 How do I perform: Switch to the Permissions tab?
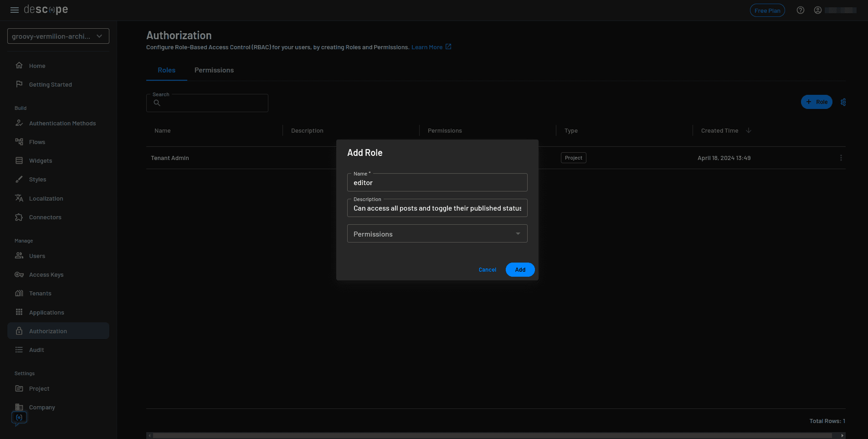tap(214, 70)
